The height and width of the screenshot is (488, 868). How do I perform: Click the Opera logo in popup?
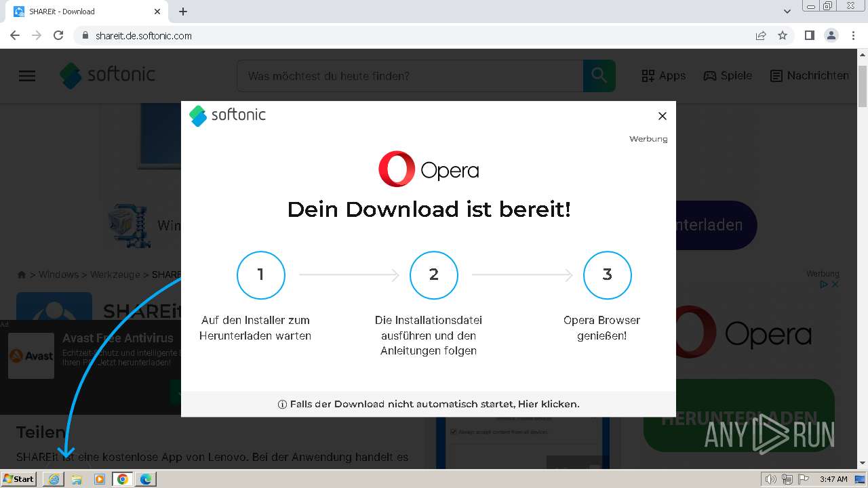(429, 169)
